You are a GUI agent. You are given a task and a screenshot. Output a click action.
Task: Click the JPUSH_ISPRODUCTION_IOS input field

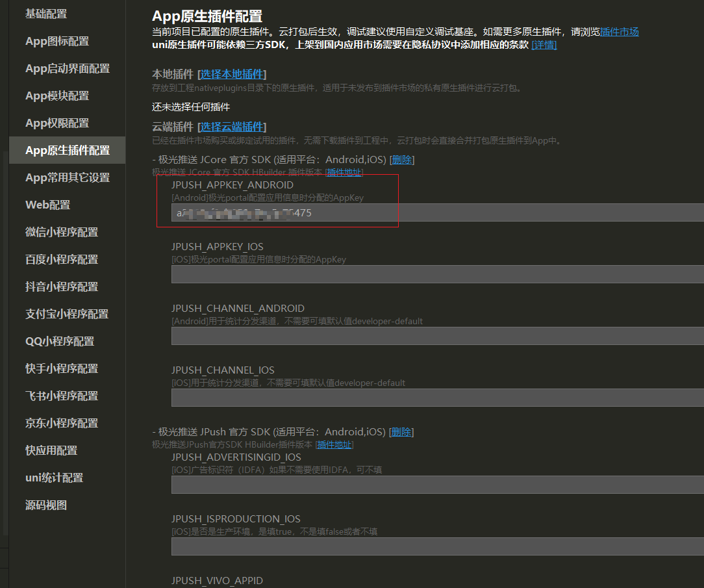coord(437,546)
